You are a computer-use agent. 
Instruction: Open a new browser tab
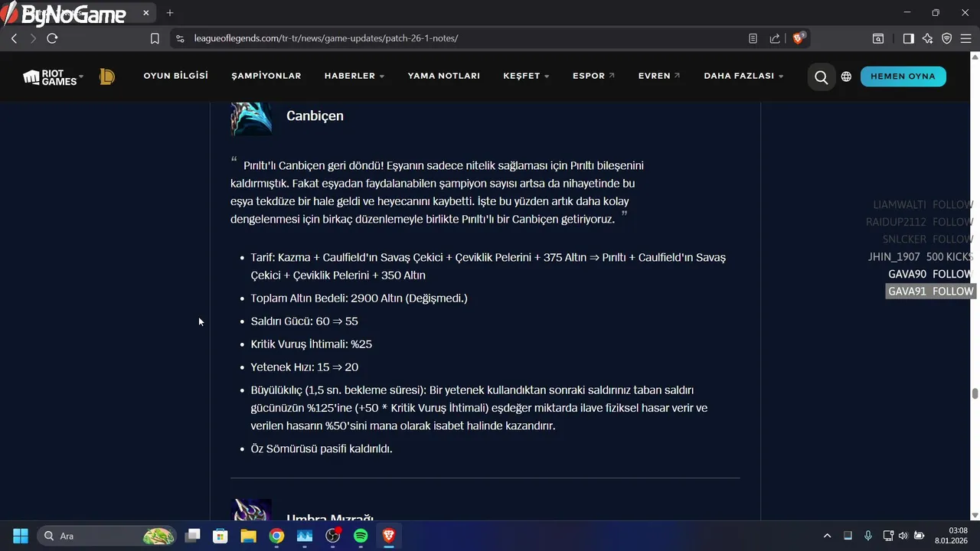point(170,13)
